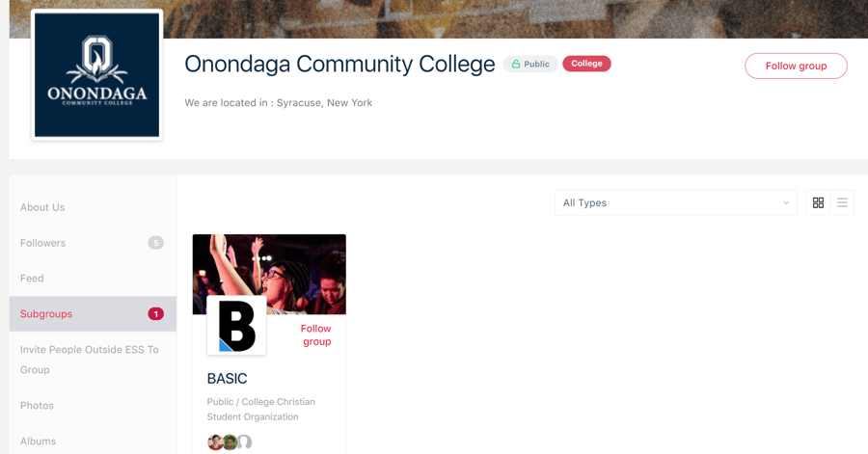
Task: Switch to list view layout
Action: click(842, 203)
